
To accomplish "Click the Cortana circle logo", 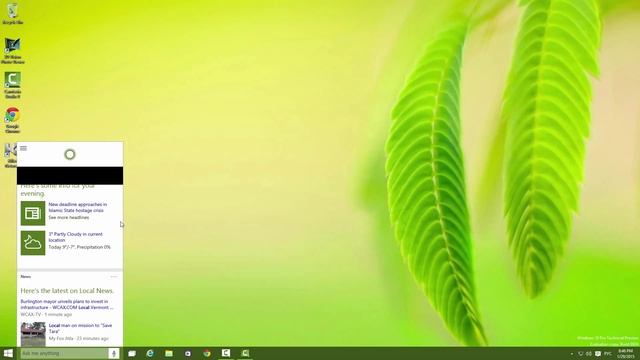I will click(x=70, y=154).
